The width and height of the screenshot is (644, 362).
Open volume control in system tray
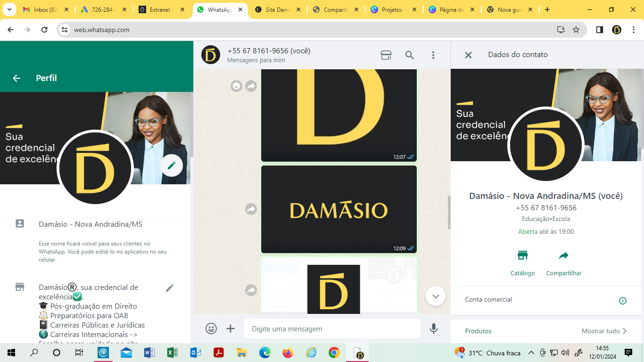[565, 353]
